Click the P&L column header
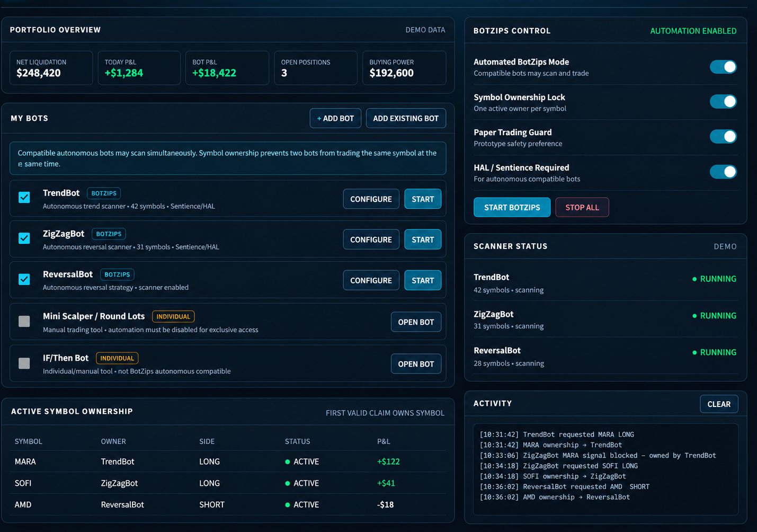This screenshot has width=757, height=532. 384,441
